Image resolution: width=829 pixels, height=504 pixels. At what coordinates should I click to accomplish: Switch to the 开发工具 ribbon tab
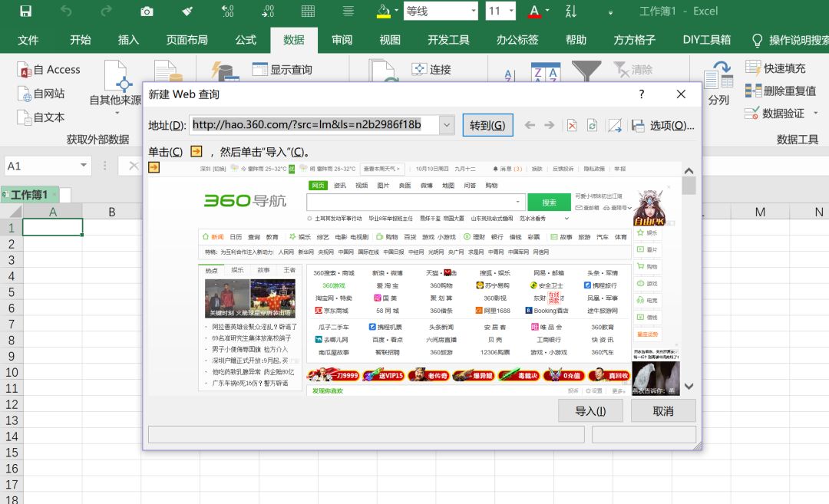pos(448,40)
